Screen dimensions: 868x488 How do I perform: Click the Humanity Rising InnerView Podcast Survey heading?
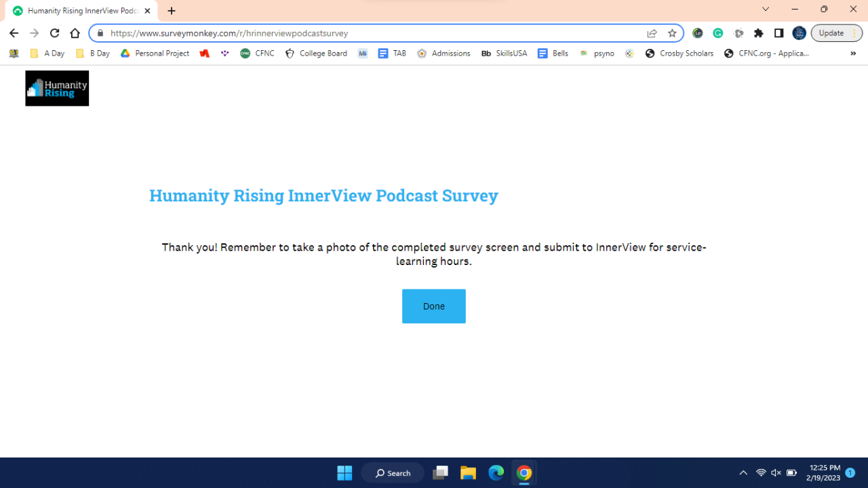click(x=323, y=195)
